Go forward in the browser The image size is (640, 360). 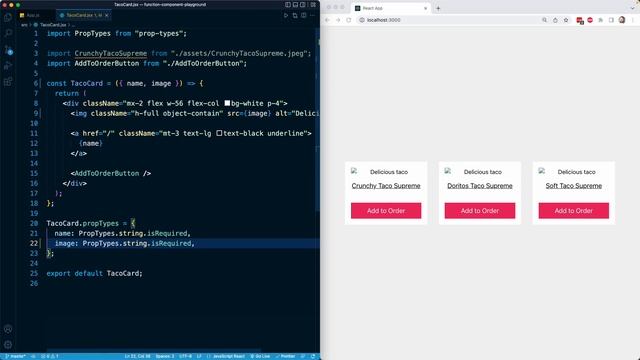click(x=338, y=20)
